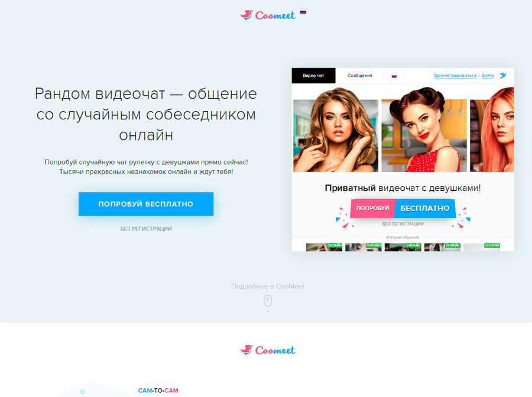
Task: Click the Рандом видеочат main heading
Action: coord(146,114)
